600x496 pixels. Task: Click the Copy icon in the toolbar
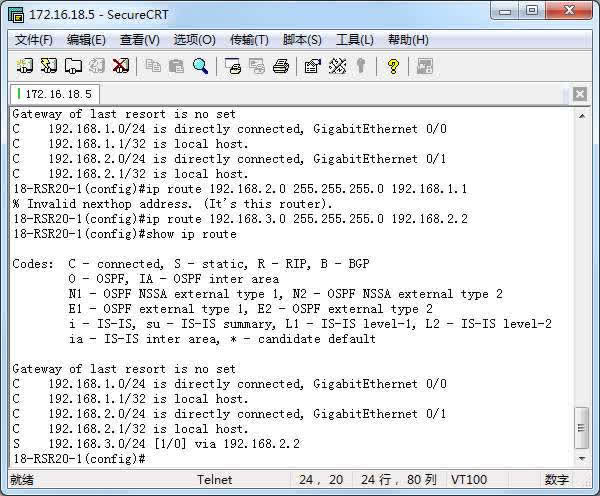coord(153,66)
